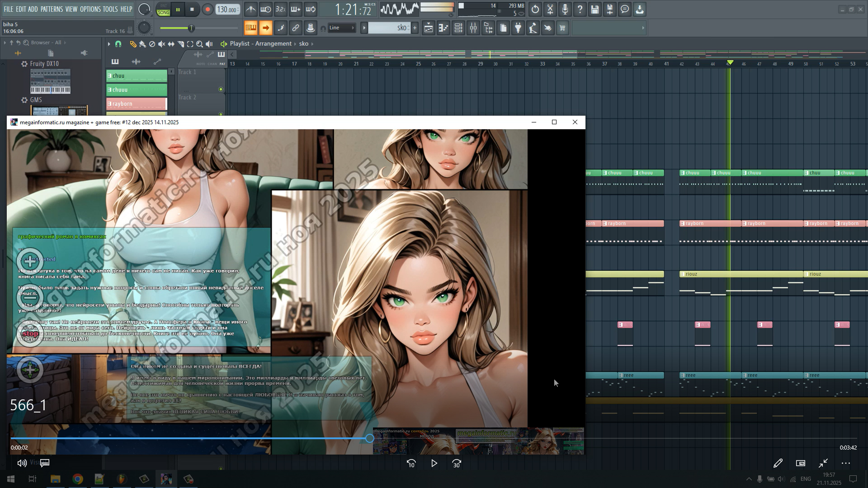
Task: Toggle auto-scrolling arrow button
Action: point(266,28)
